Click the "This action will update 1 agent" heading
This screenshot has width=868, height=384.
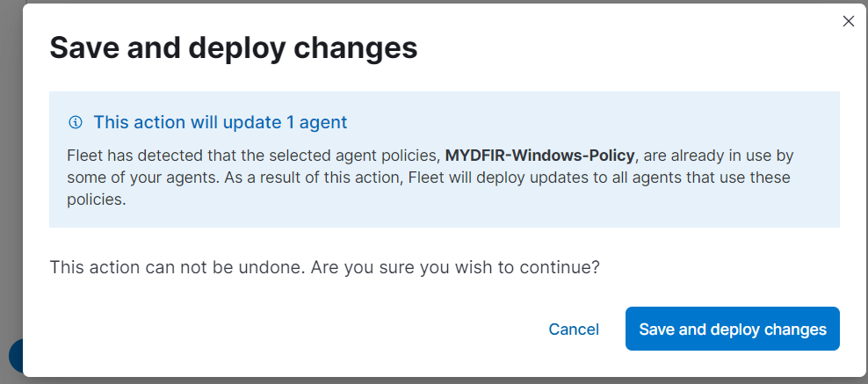point(221,122)
